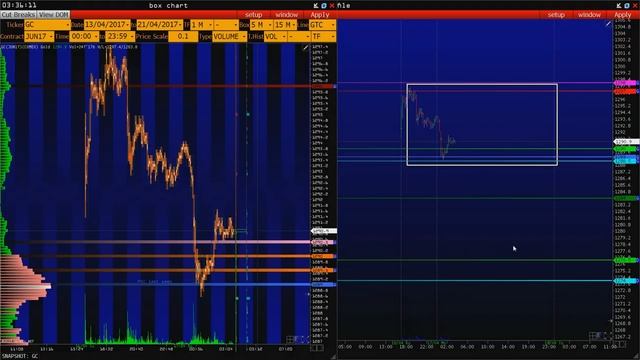This screenshot has width=640, height=360.
Task: Open the Contract JUN17 dropdown
Action: click(x=39, y=36)
